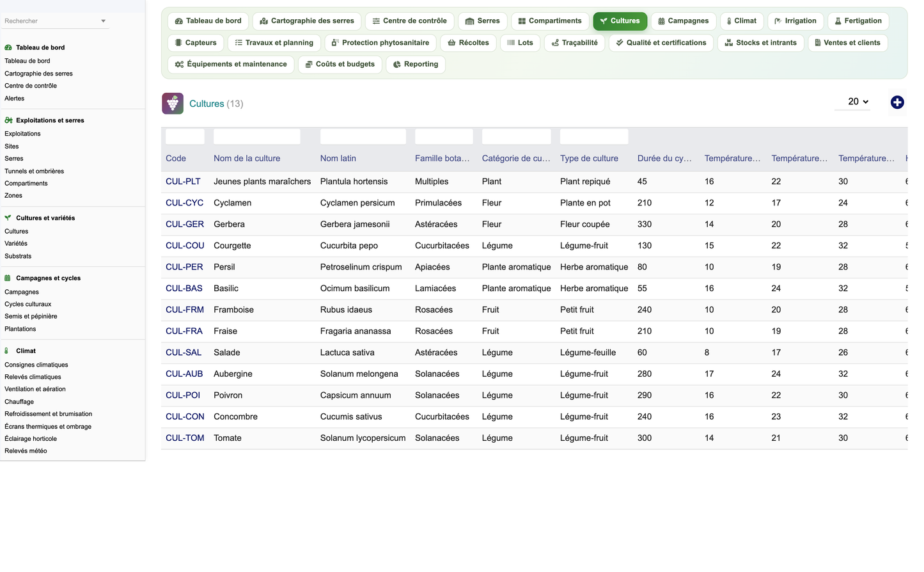This screenshot has width=924, height=572.
Task: Open the CUL-AUB record link
Action: pos(184,374)
